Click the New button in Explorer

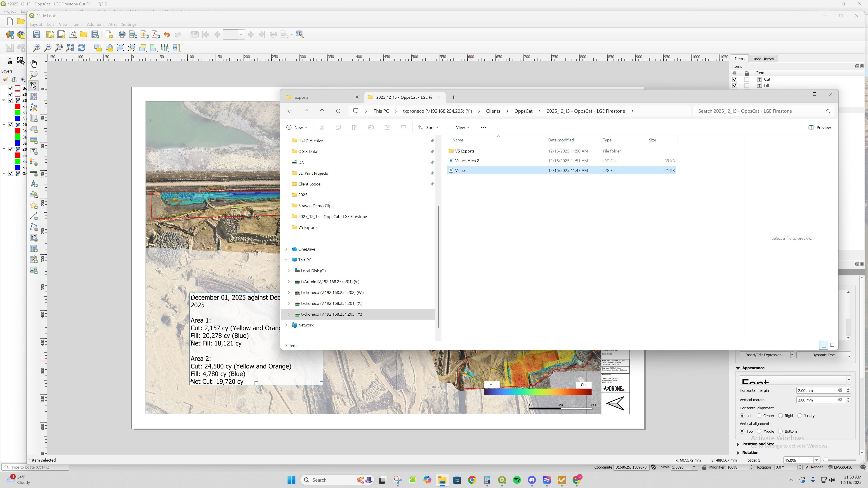[297, 128]
